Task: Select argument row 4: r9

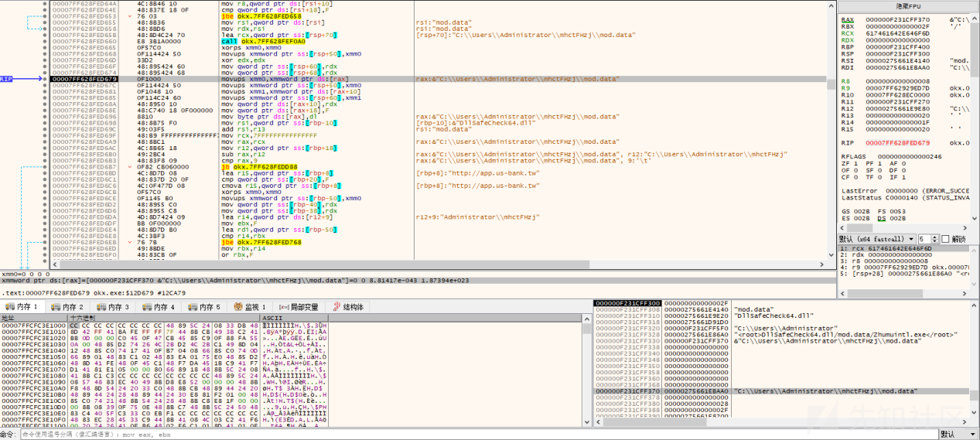Action: point(905,267)
